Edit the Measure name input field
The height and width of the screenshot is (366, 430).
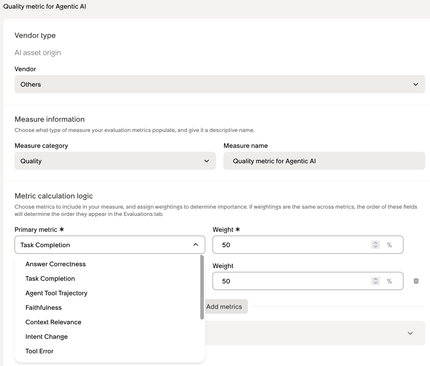(x=324, y=161)
